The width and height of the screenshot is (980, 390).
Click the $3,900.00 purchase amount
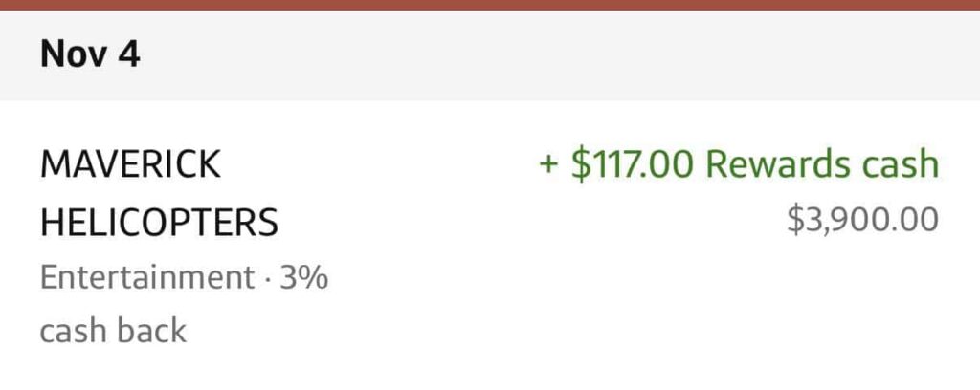click(862, 221)
